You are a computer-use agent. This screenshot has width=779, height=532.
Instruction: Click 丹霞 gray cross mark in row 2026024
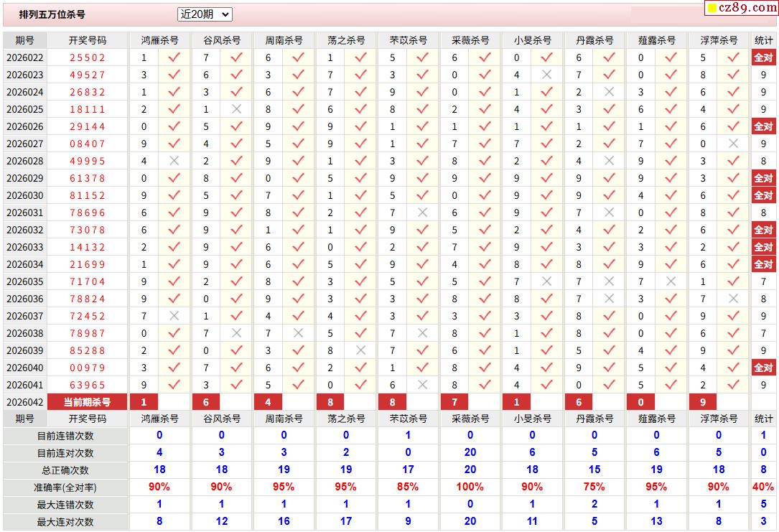pyautogui.click(x=609, y=92)
